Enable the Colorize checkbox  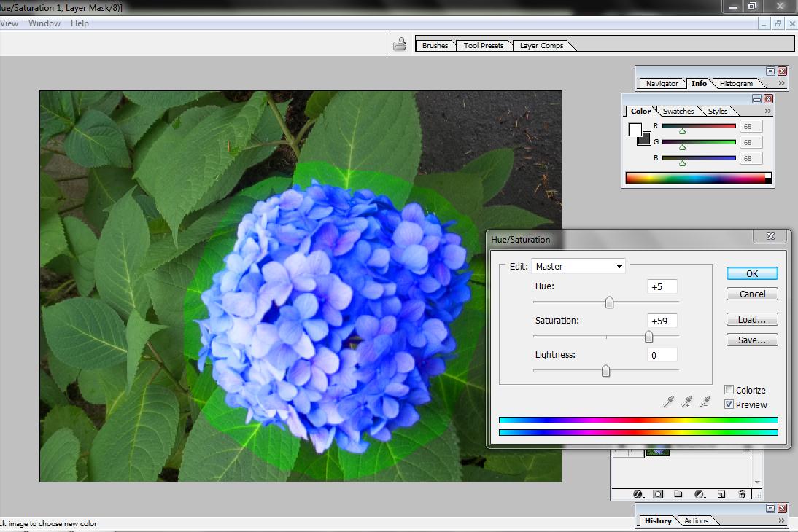point(729,390)
